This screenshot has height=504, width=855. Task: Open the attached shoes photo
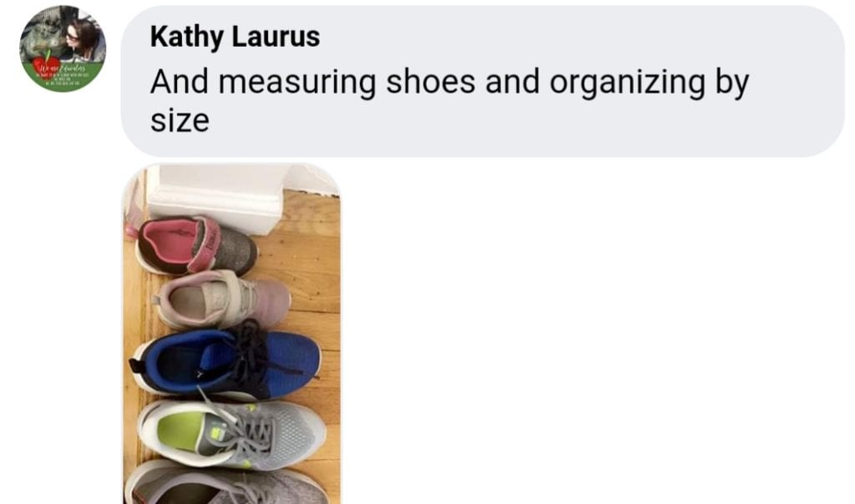(231, 334)
